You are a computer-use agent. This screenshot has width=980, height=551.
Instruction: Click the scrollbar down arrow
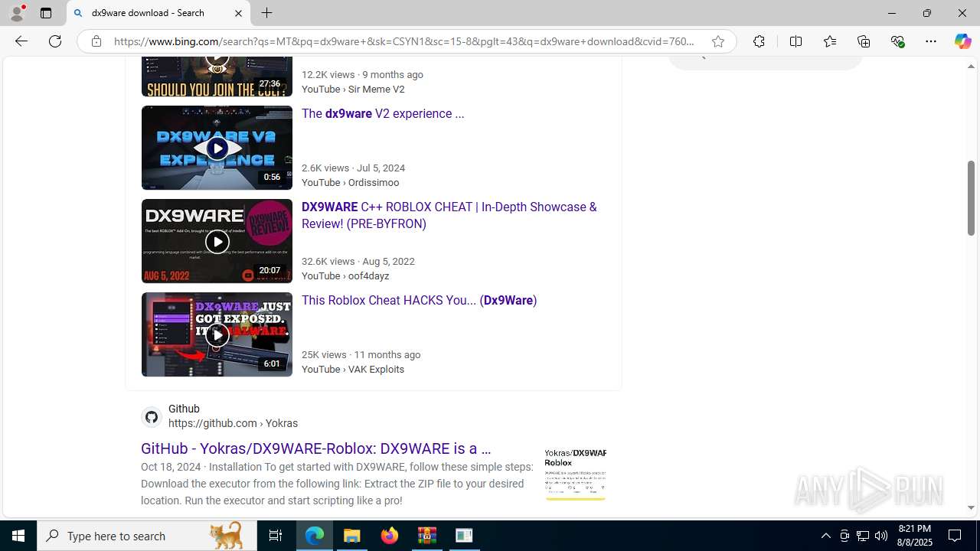tap(971, 508)
